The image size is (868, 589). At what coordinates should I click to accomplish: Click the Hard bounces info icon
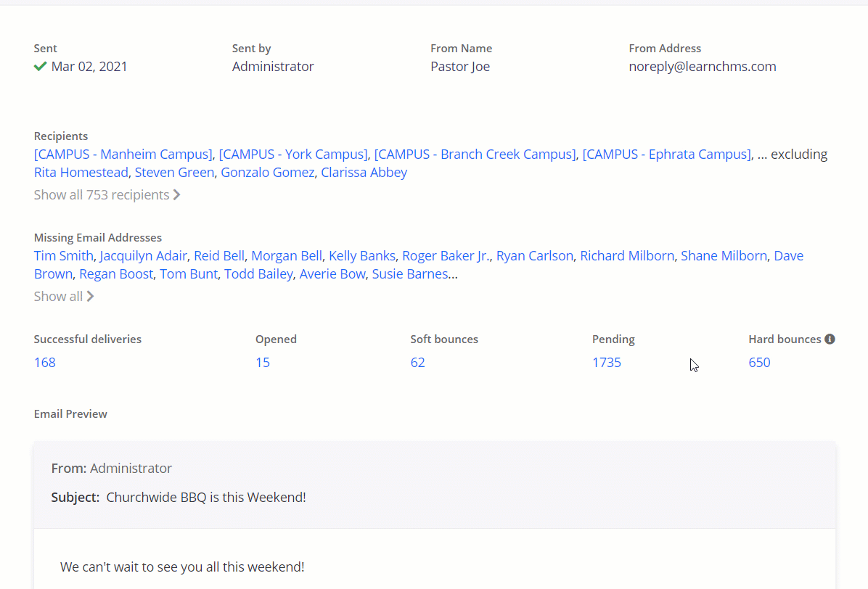coord(830,339)
